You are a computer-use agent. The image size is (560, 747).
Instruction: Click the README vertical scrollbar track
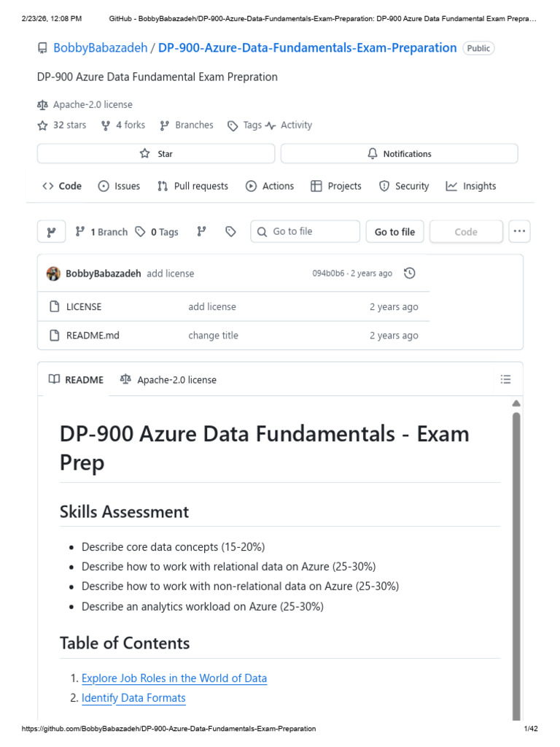point(516,566)
